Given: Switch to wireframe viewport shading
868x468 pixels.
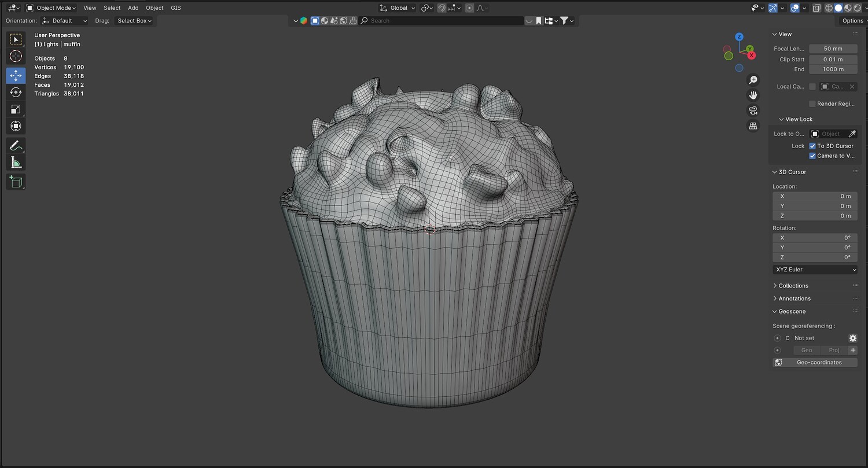Looking at the screenshot, I should [x=829, y=8].
